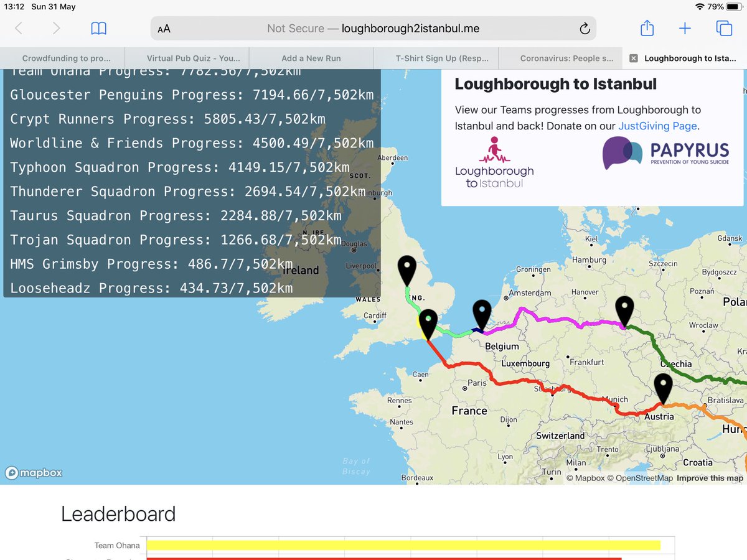Go back with Safari back arrow

(x=19, y=28)
